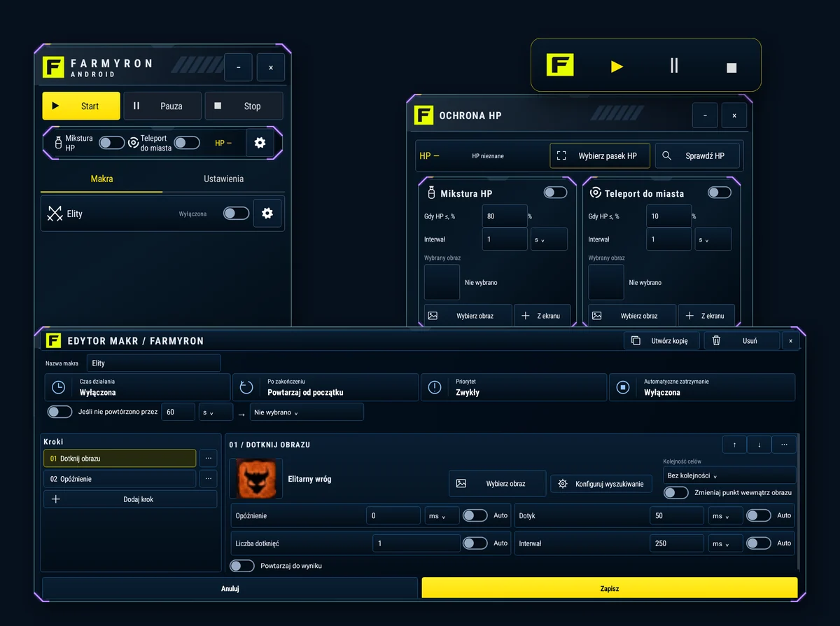Click the Priorytet tile
Screen dimensions: 840x626
(513, 387)
